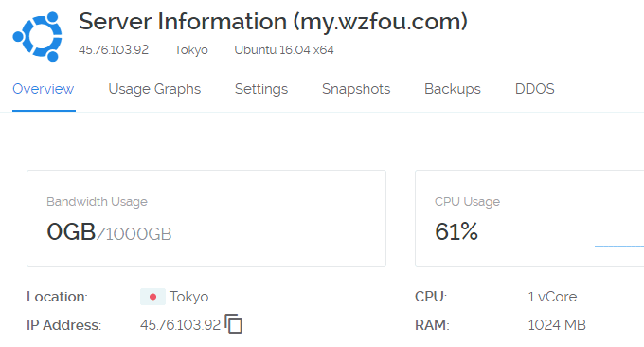The width and height of the screenshot is (644, 347).
Task: Go to the Snapshots tab
Action: click(356, 89)
